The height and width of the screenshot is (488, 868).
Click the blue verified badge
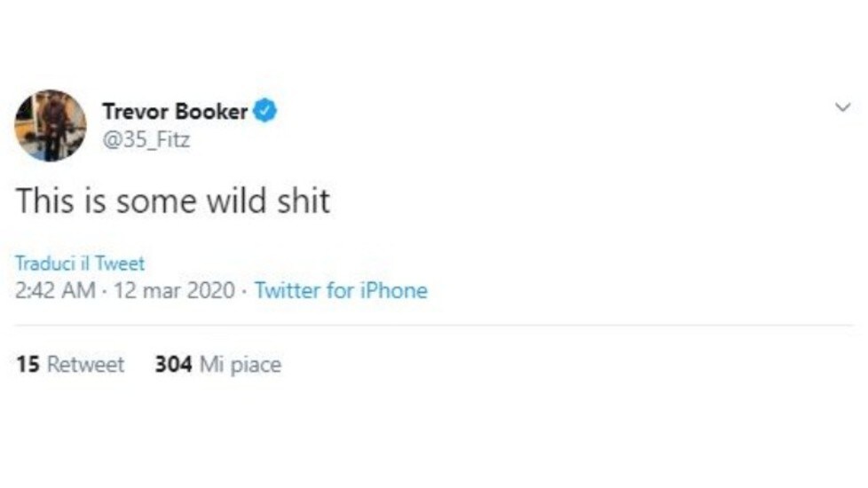(x=264, y=111)
